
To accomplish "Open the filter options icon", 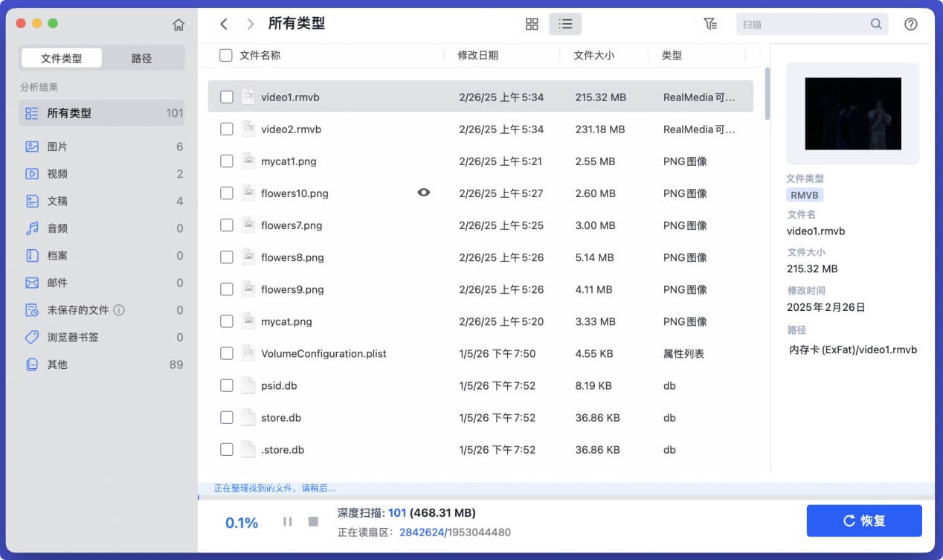I will 710,23.
